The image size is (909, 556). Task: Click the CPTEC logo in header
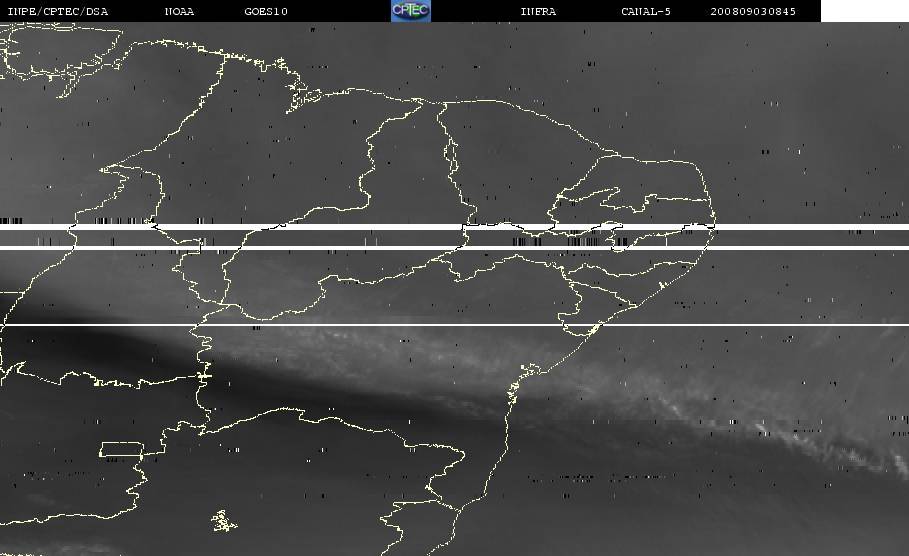pos(411,10)
